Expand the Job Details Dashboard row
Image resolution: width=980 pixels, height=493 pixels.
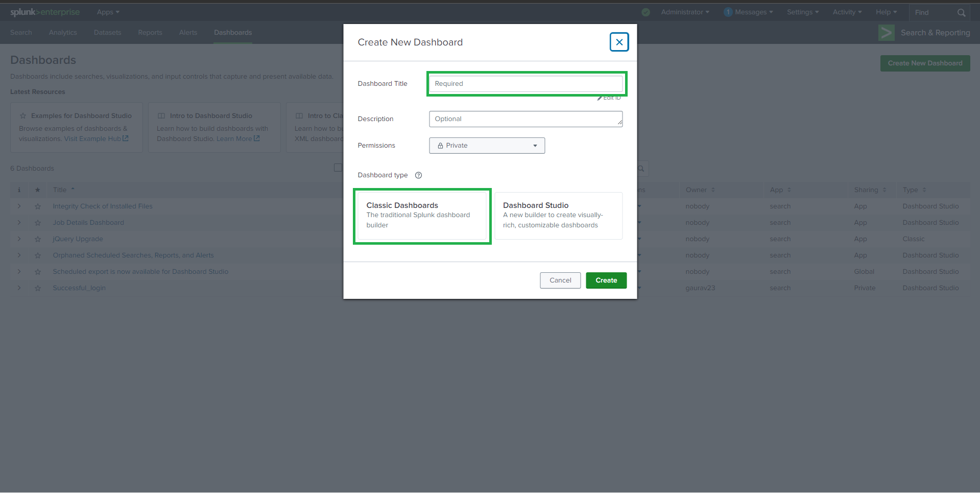[x=19, y=223]
